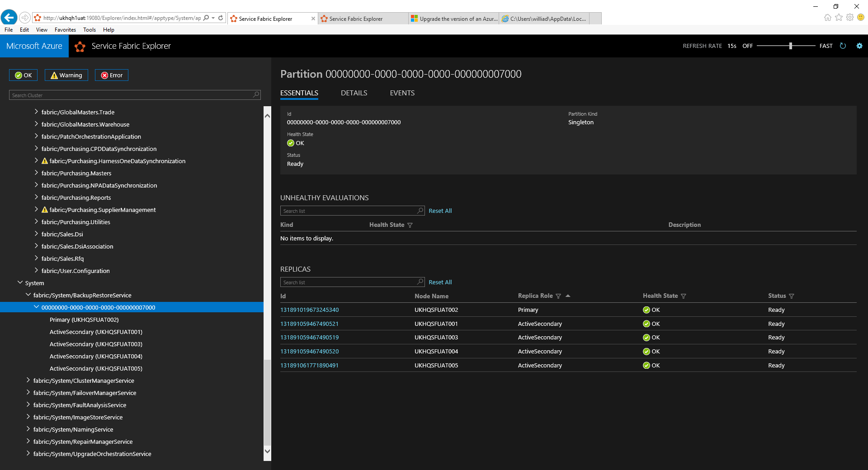
Task: Open replica 131891061771890491 link
Action: (x=310, y=366)
